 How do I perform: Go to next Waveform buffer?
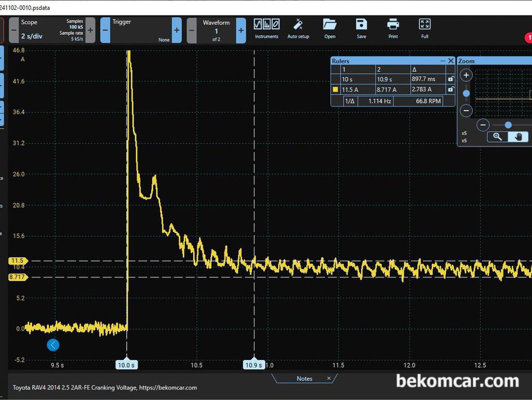pos(241,30)
